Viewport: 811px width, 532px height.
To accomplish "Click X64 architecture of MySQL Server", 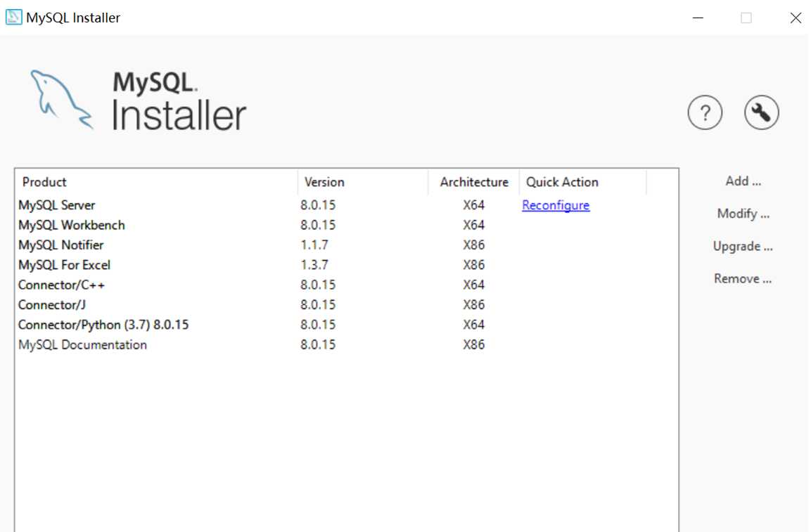I will [474, 205].
